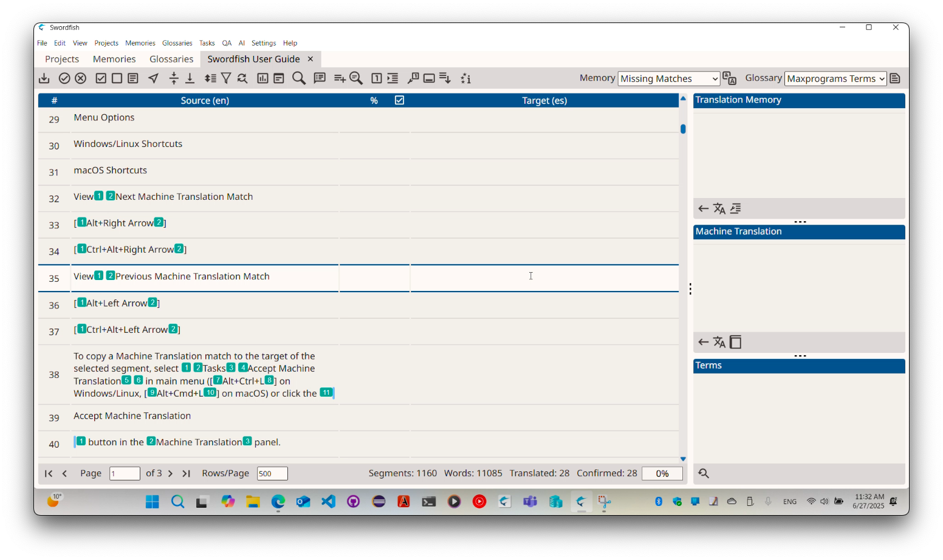Go to the last page button
This screenshot has height=560, width=943.
[x=187, y=474]
